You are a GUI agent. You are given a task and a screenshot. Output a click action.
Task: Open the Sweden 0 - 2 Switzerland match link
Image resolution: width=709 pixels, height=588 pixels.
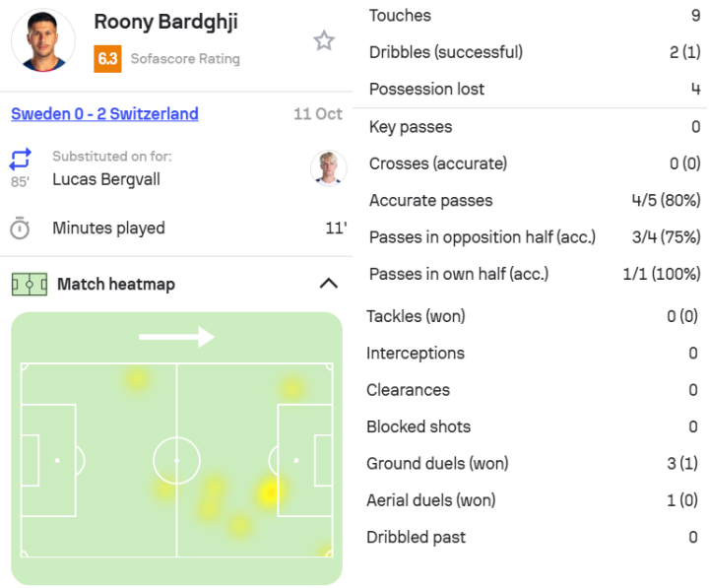[x=104, y=114]
